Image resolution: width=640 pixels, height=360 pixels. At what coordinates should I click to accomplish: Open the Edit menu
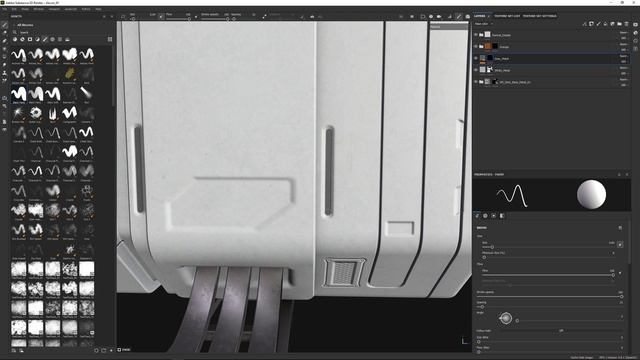[14, 9]
